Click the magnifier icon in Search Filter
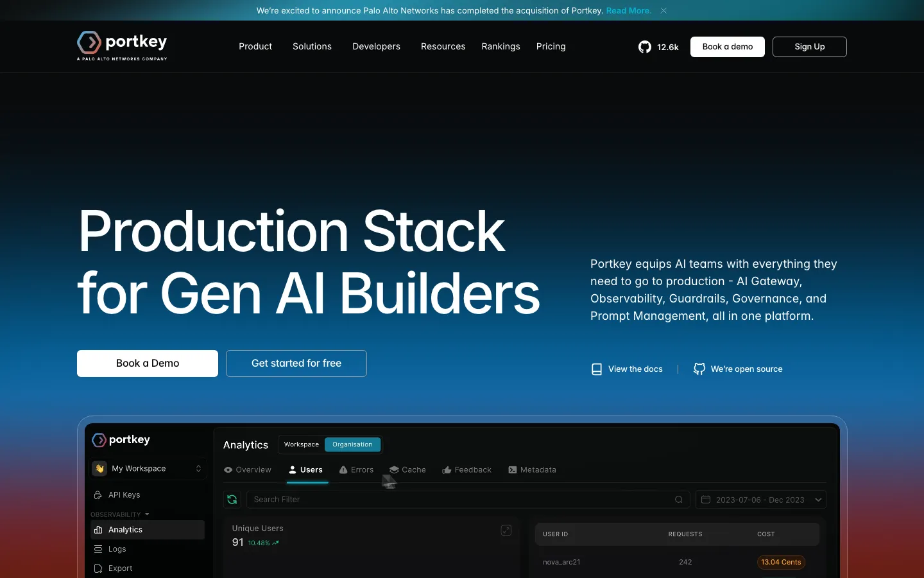924x578 pixels. tap(678, 500)
